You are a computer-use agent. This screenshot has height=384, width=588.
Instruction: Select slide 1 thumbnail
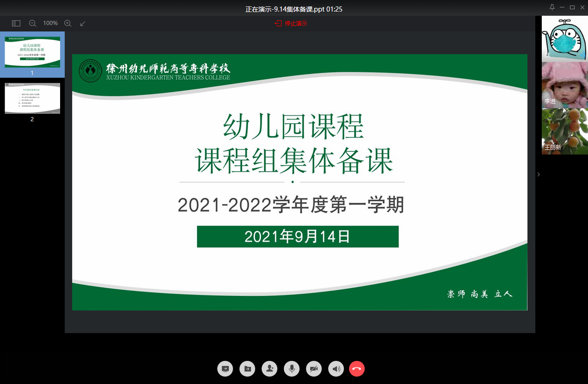[32, 52]
